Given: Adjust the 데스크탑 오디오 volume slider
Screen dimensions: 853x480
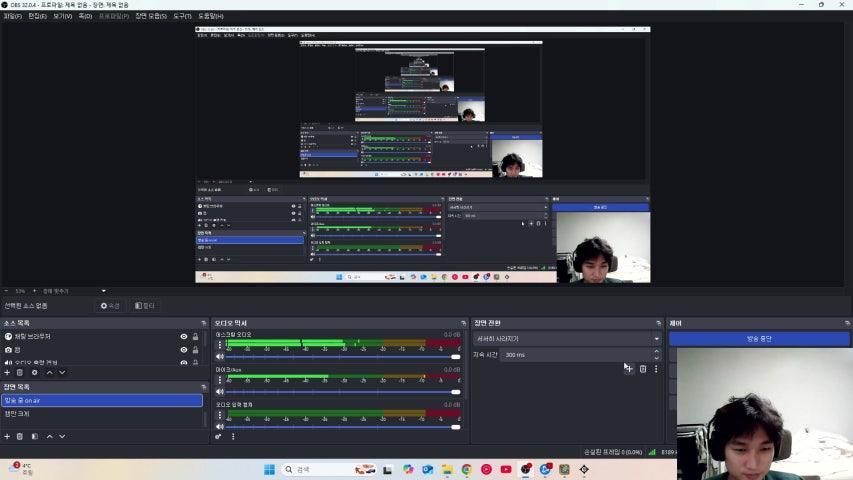Looking at the screenshot, I should pos(340,356).
